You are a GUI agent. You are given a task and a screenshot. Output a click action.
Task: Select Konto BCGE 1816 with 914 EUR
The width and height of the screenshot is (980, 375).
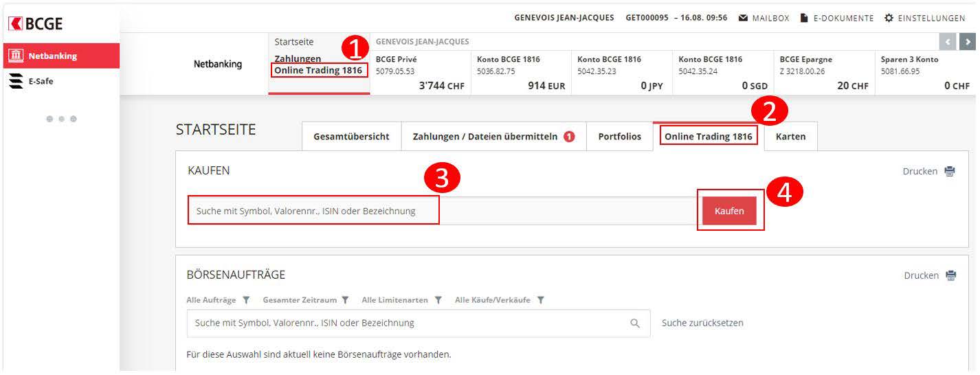(521, 73)
